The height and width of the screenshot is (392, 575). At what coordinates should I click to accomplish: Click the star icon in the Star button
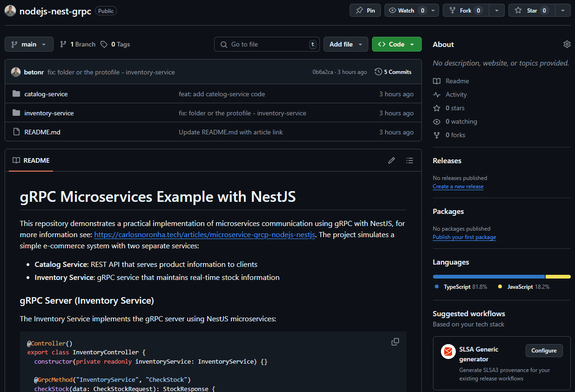click(518, 10)
